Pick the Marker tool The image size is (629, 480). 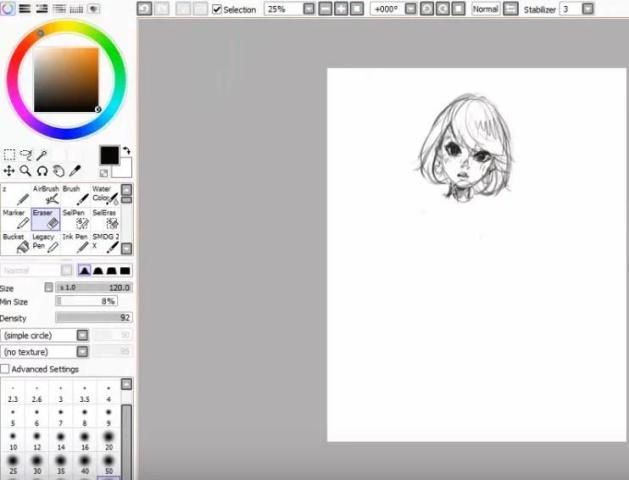point(16,219)
